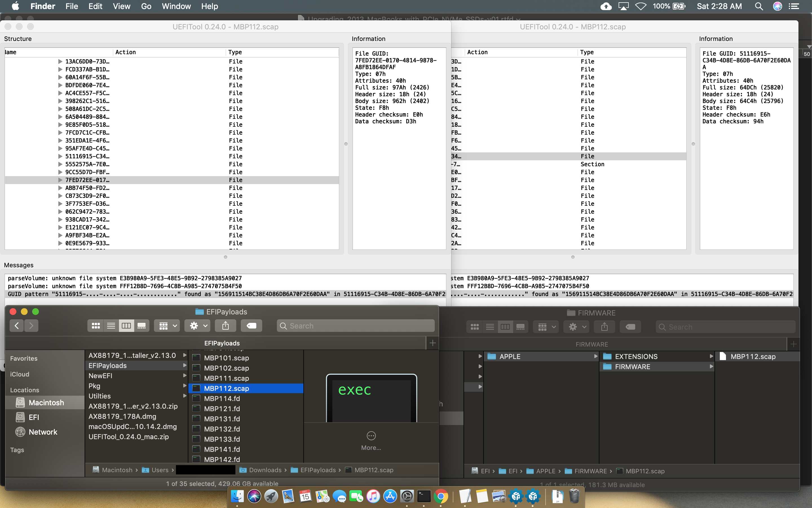Switch FIRMWARE window to list view

490,327
